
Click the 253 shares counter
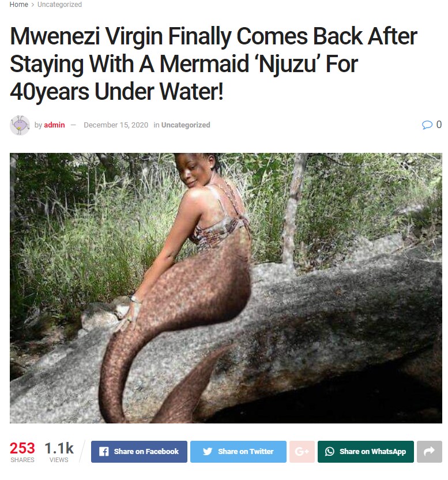coord(22,452)
